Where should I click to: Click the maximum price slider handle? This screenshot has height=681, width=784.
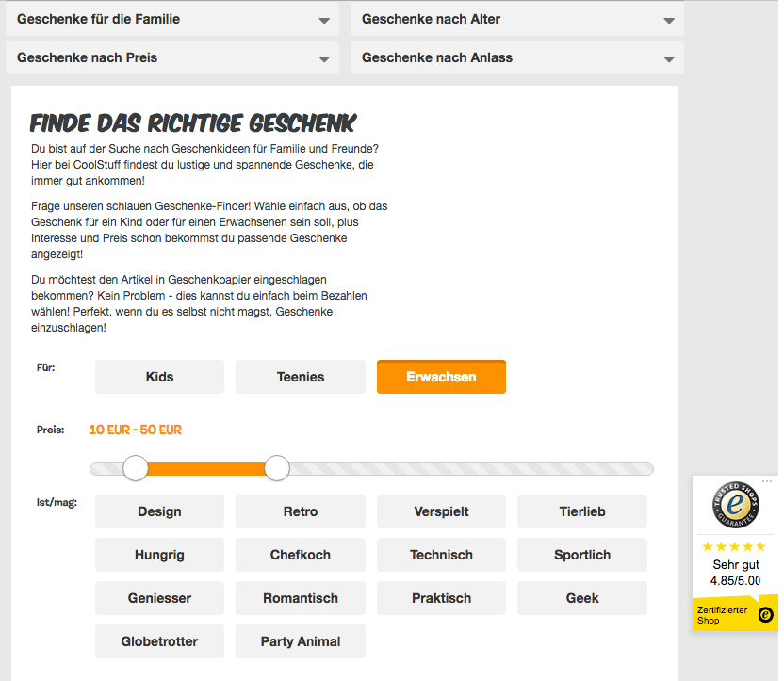point(277,468)
